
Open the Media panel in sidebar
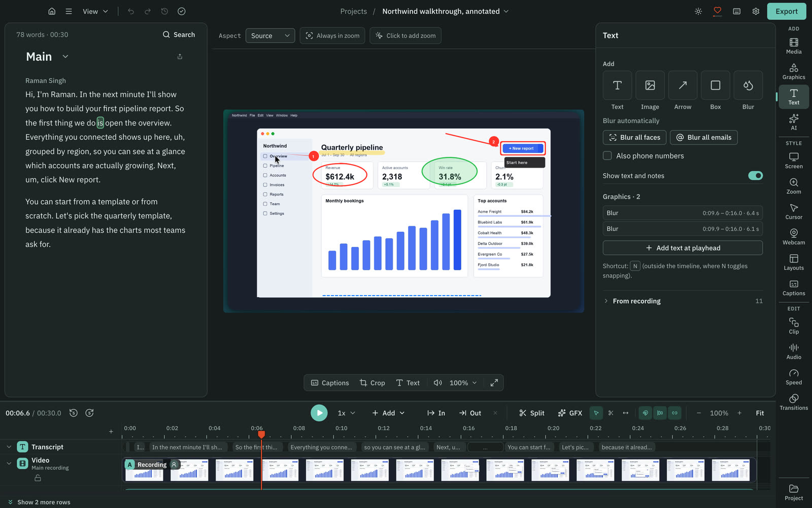pyautogui.click(x=794, y=46)
